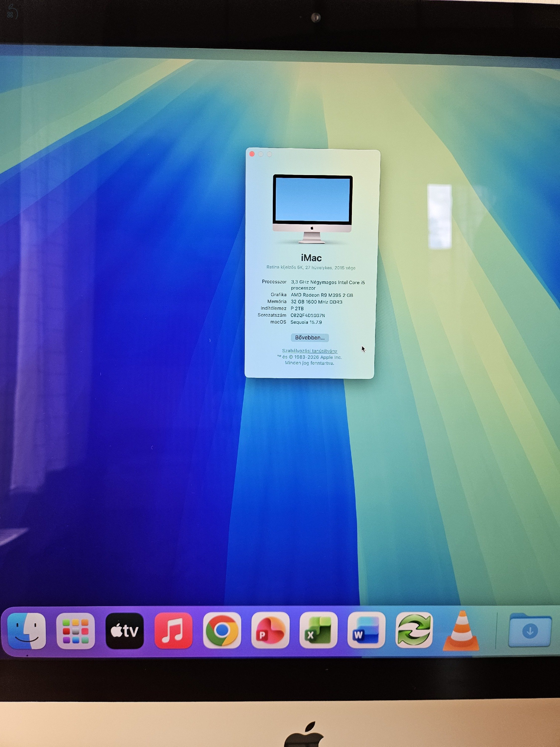Click the 'Minden jog fenntartva.' text
The width and height of the screenshot is (560, 747).
310,363
